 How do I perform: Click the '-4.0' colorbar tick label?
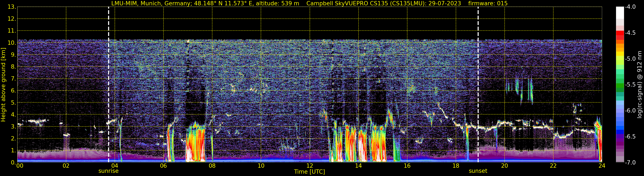630,7
